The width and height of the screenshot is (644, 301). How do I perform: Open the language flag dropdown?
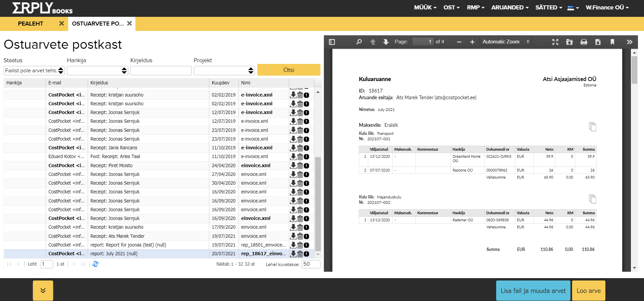[573, 8]
